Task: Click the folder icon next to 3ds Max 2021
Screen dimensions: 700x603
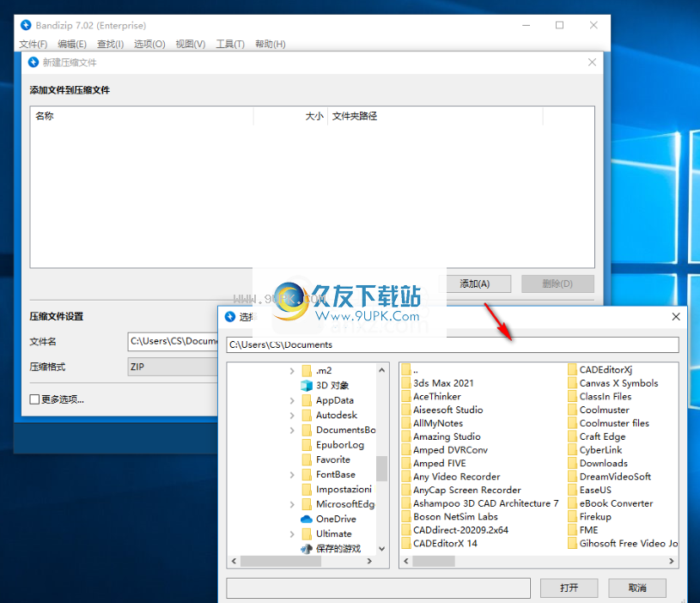Action: pos(405,383)
